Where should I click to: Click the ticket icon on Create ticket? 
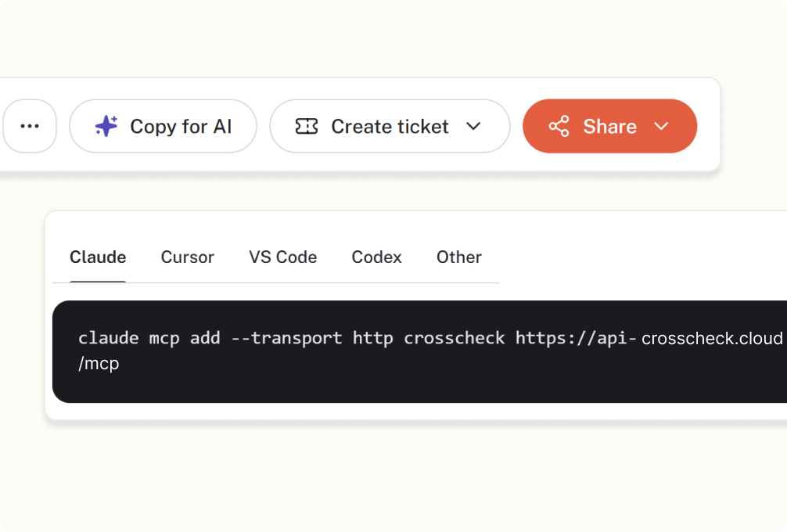pos(307,127)
